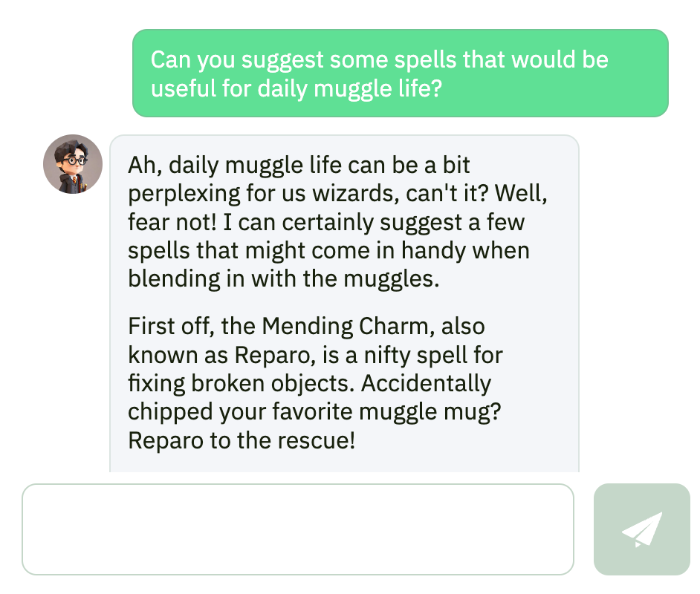Click the text 'Reparo to the rescue!'
700x594 pixels.
tap(242, 440)
